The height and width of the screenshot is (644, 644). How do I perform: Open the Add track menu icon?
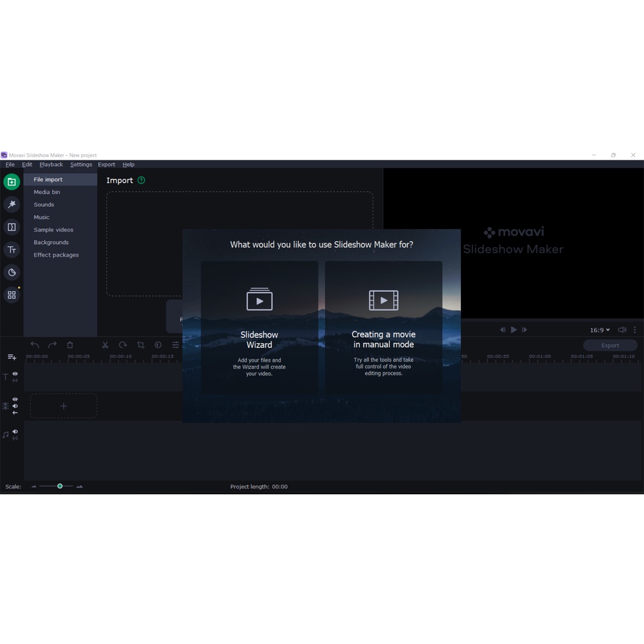[x=11, y=357]
